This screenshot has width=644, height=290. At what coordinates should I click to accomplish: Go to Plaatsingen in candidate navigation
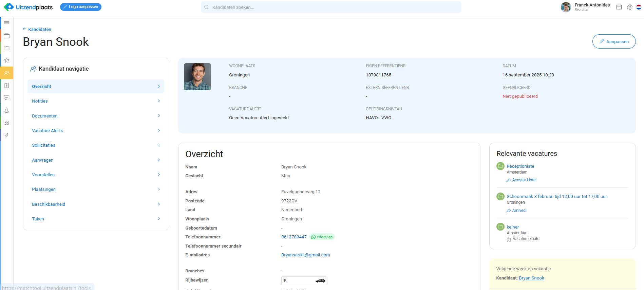coord(44,189)
